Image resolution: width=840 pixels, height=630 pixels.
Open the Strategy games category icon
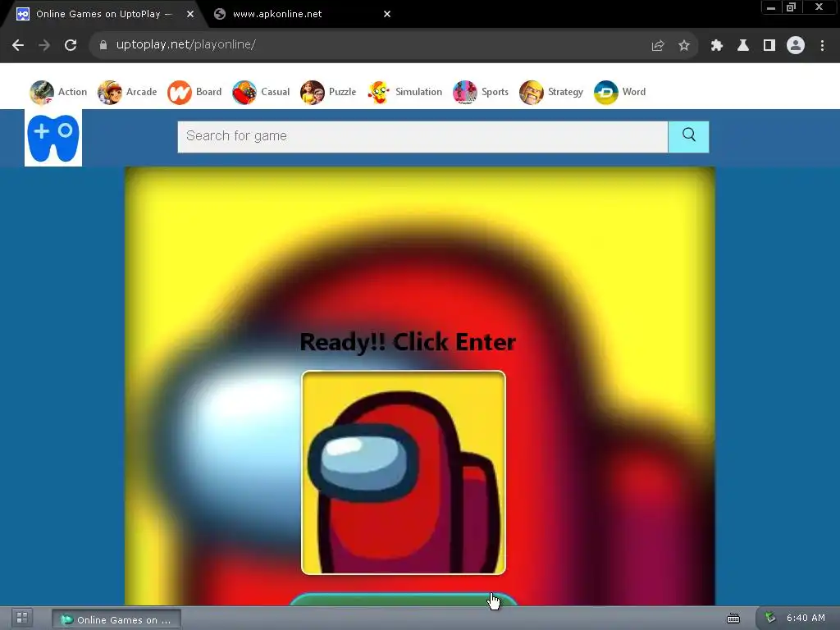pos(532,92)
